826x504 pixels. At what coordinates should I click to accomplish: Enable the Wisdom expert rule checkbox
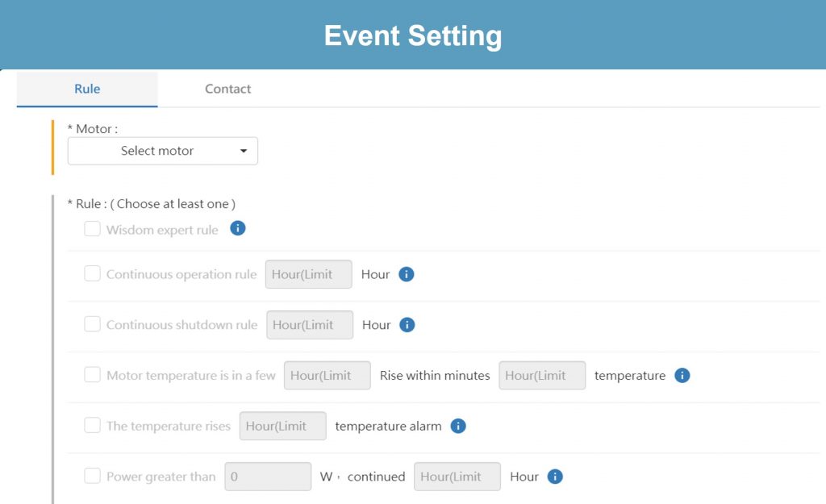(93, 229)
